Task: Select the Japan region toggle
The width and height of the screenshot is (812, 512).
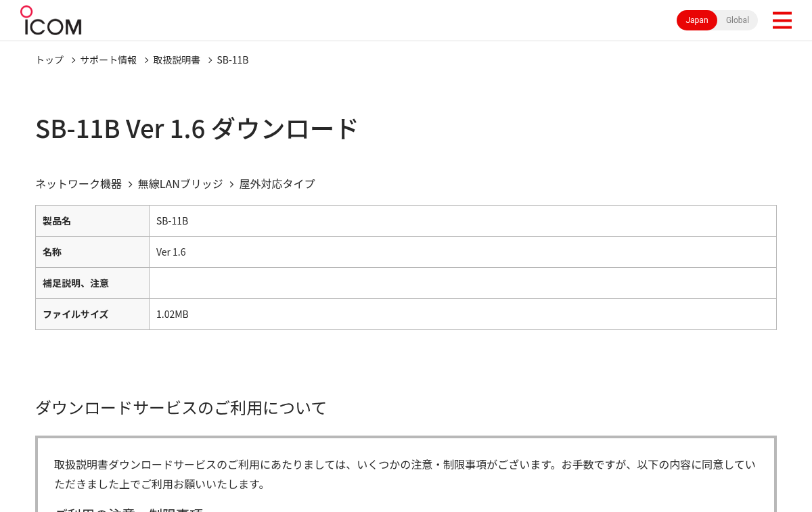Action: pyautogui.click(x=697, y=20)
